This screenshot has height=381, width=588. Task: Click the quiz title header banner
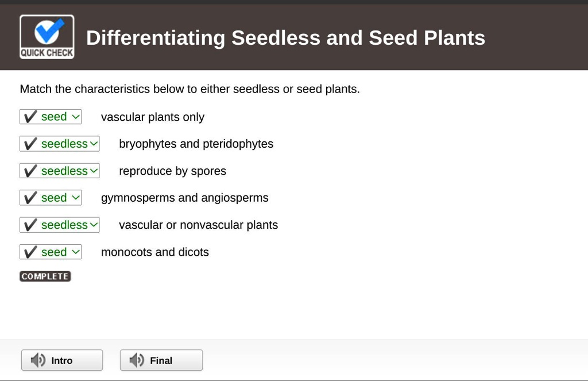(x=287, y=38)
